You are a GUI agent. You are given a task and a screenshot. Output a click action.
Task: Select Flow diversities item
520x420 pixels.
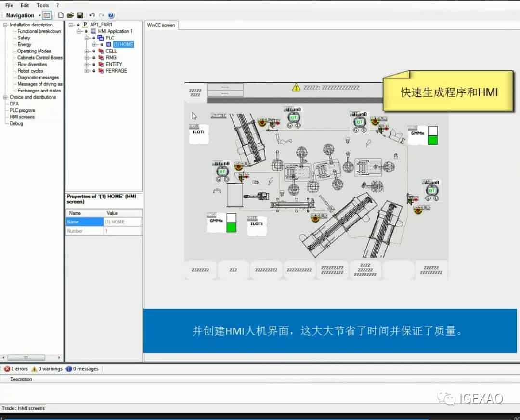click(32, 65)
